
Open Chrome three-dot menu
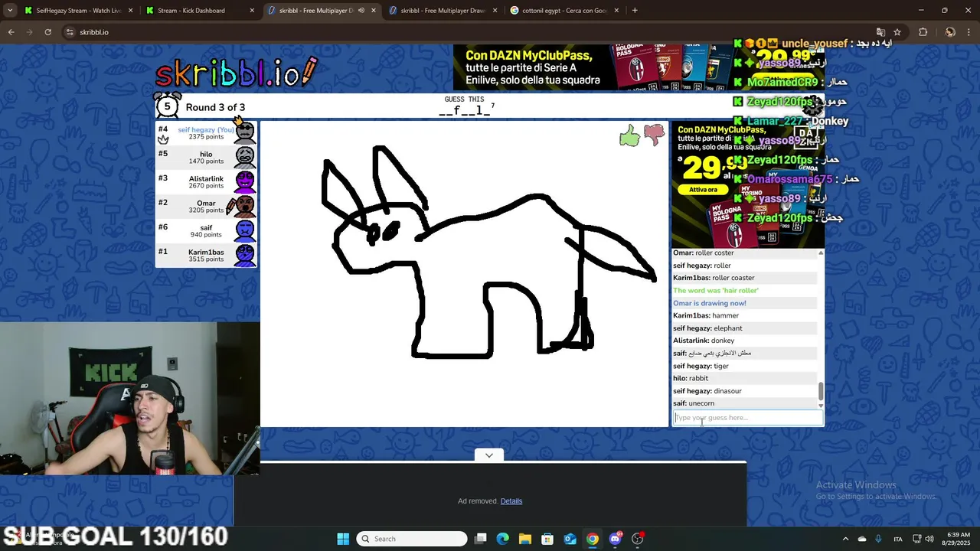(x=969, y=32)
